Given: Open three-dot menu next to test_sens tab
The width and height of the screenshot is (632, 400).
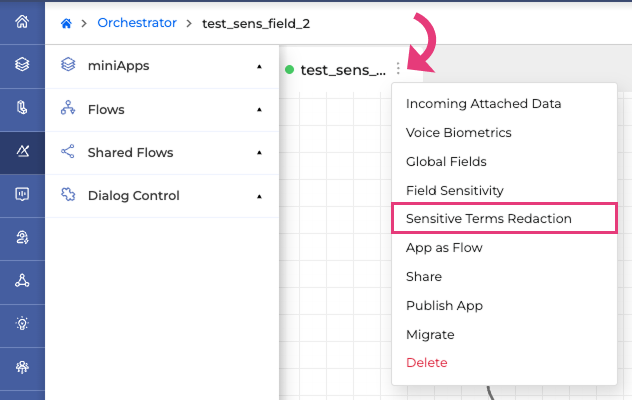Looking at the screenshot, I should tap(398, 69).
